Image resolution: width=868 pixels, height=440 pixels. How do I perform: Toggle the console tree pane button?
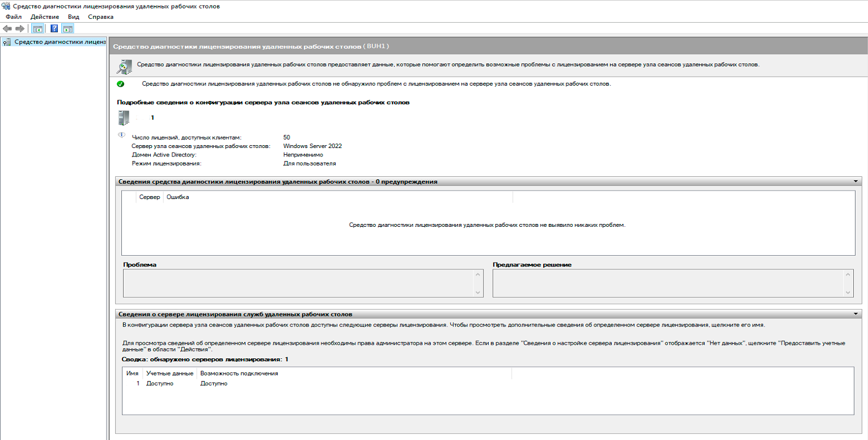tap(37, 28)
